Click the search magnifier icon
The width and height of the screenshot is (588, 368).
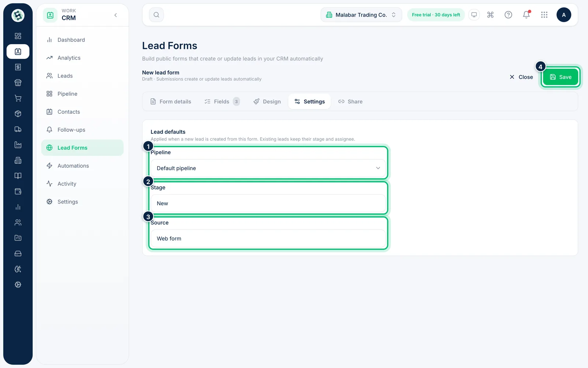(x=156, y=15)
